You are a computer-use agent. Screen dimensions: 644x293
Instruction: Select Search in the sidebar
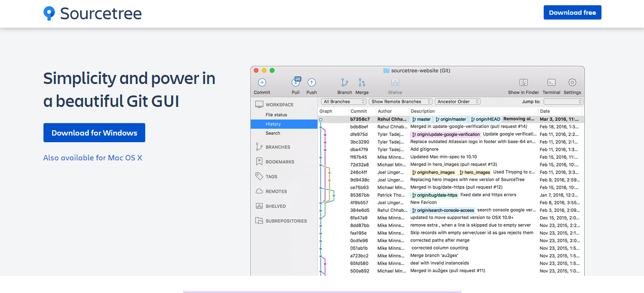273,133
